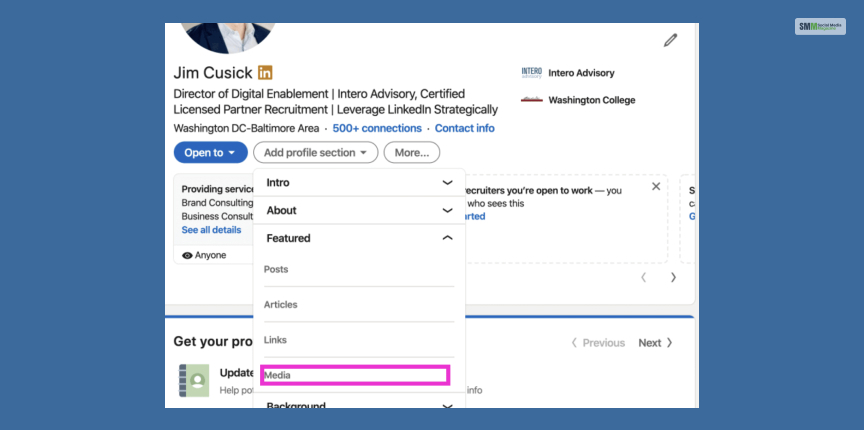Click the Washington DC-Baltimore Area location text
864x430 pixels.
tap(246, 128)
